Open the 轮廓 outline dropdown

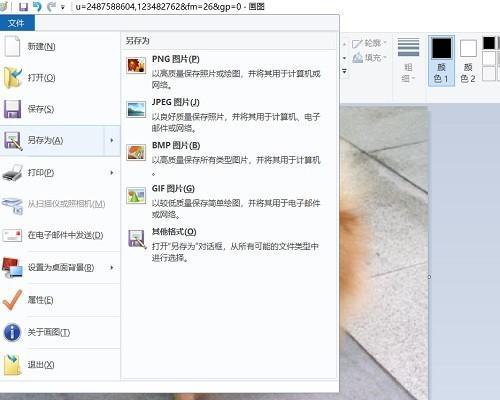pyautogui.click(x=369, y=43)
